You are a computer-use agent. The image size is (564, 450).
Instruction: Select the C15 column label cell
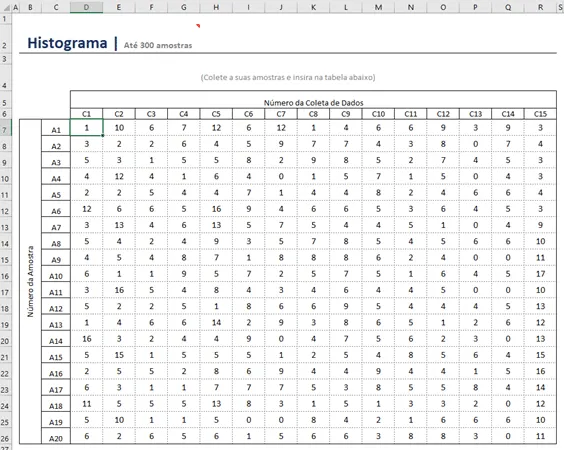(540, 114)
